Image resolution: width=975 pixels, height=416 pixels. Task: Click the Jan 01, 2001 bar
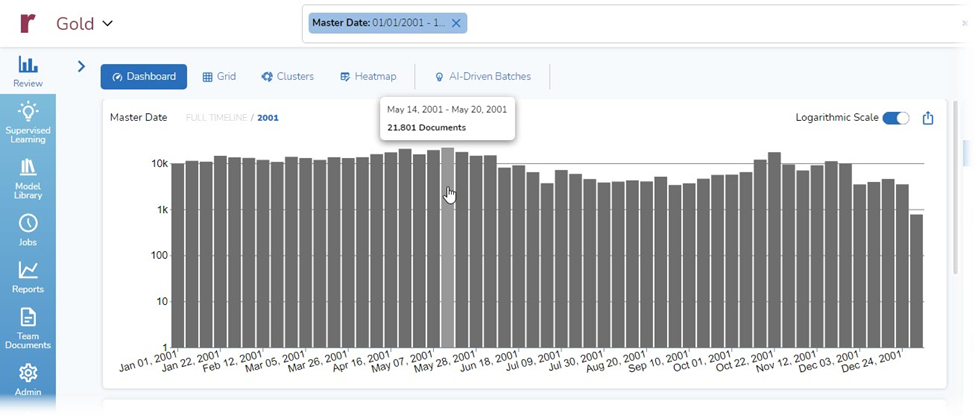[x=178, y=255]
